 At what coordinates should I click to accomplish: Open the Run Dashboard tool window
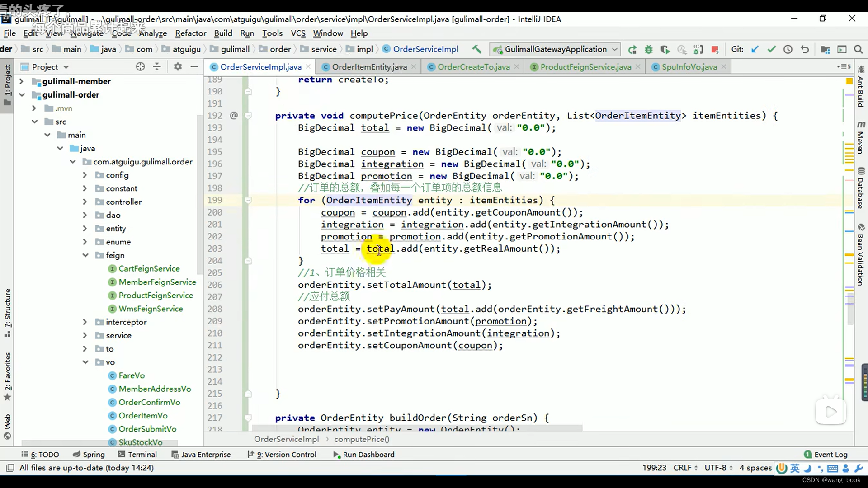[363, 455]
